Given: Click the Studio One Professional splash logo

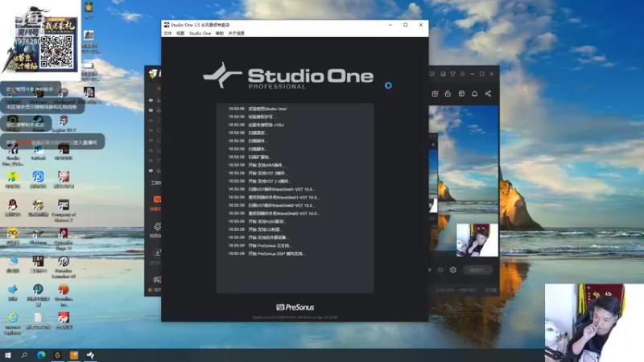Looking at the screenshot, I should click(288, 76).
